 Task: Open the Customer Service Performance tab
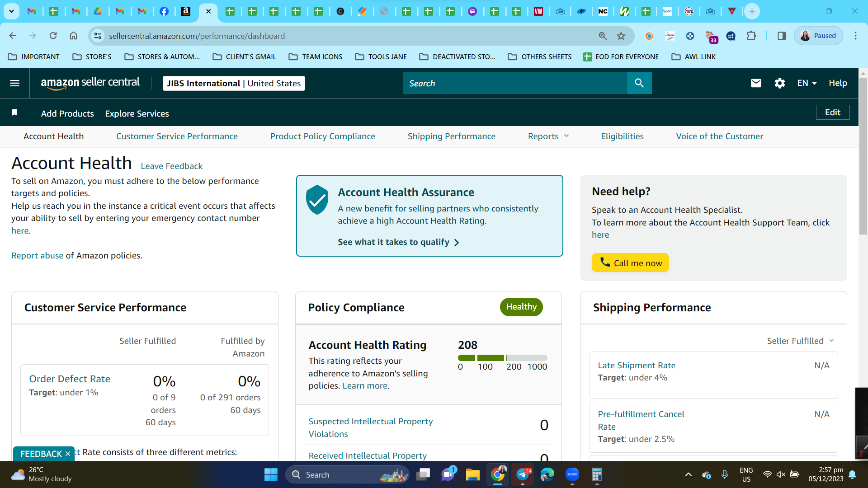coord(177,136)
